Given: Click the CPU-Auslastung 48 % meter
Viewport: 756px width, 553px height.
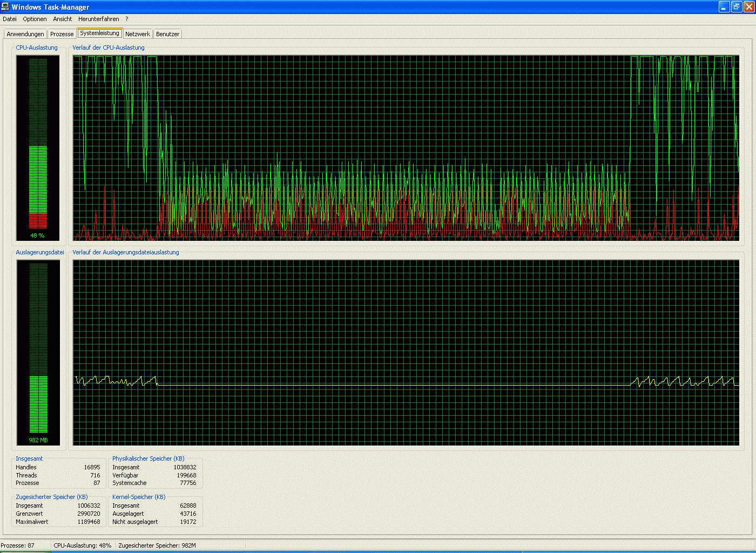Looking at the screenshot, I should click(38, 147).
